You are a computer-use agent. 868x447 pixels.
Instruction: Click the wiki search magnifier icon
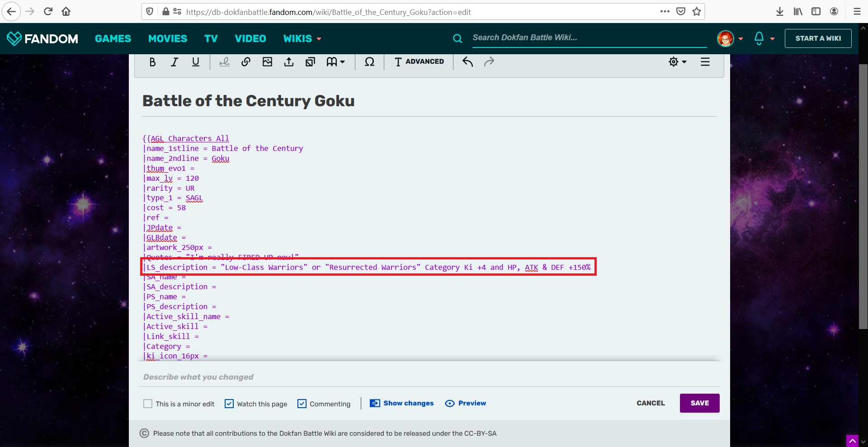tap(458, 38)
